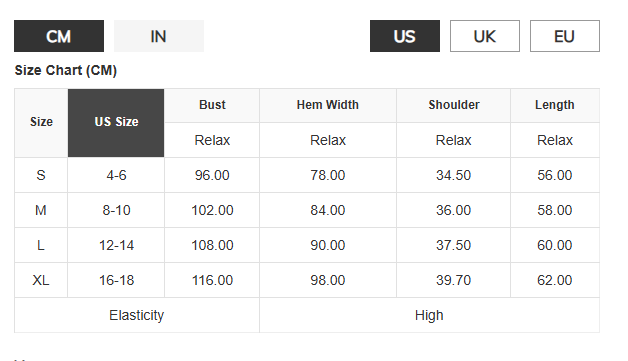
Task: Select the M size row label
Action: 41,210
